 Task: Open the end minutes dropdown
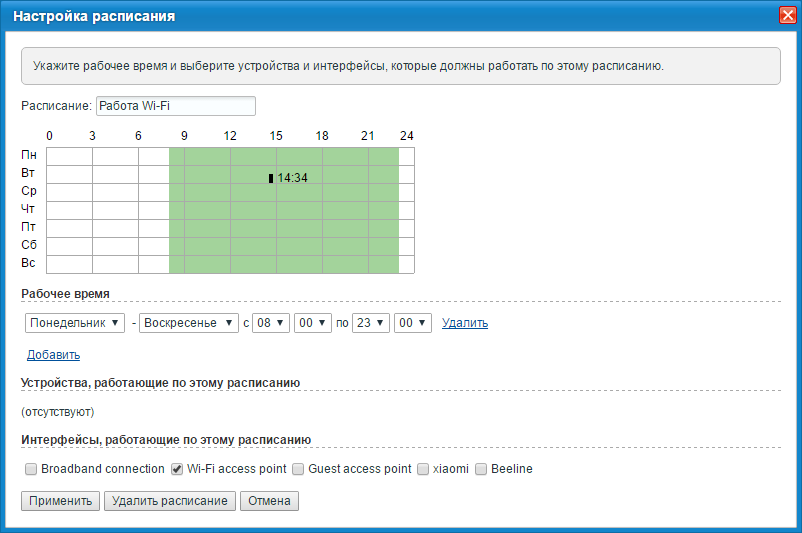point(412,323)
